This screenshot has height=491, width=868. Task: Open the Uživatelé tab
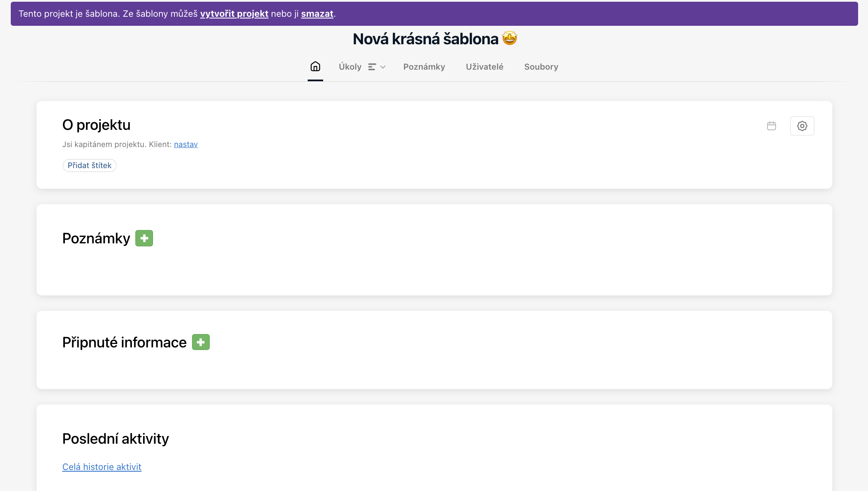coord(484,67)
